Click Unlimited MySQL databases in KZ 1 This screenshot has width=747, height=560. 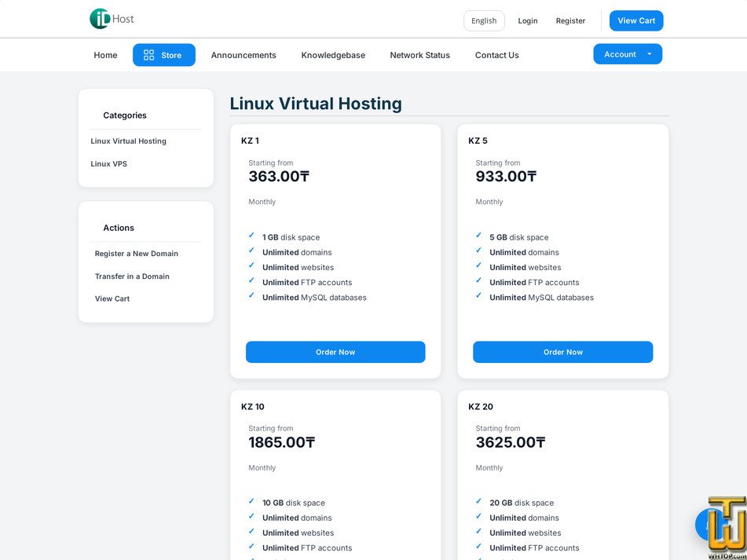click(314, 297)
